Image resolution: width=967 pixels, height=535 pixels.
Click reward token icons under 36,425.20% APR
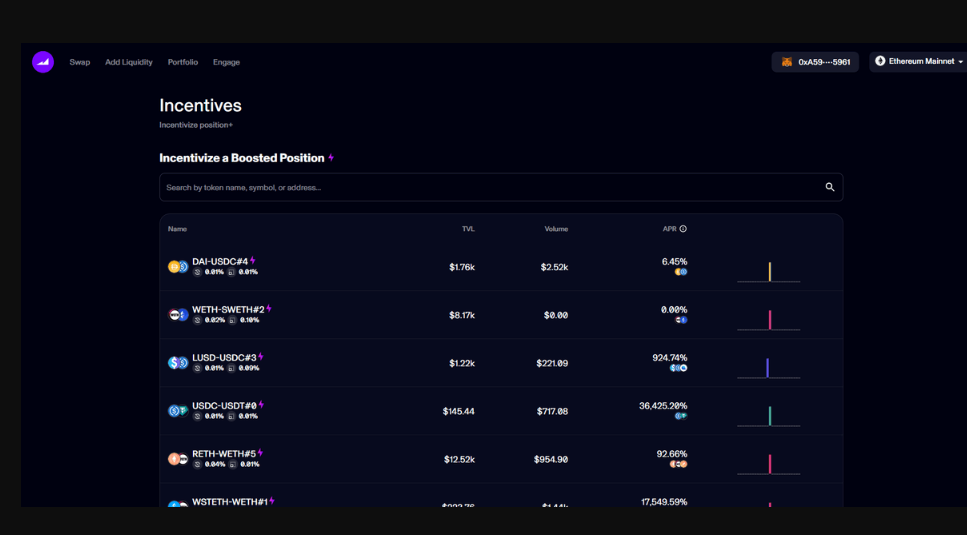(x=681, y=416)
